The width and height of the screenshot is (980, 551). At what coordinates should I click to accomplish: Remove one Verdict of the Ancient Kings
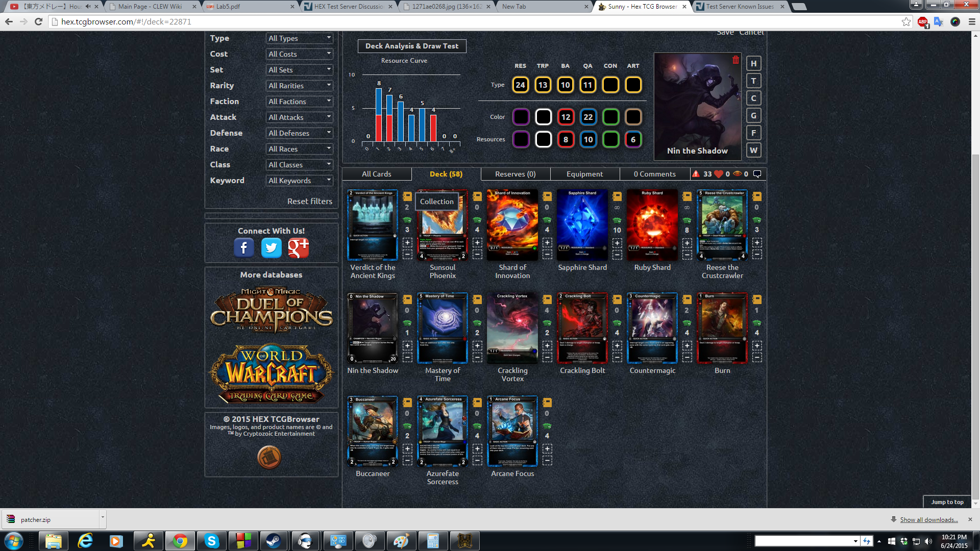tap(407, 254)
